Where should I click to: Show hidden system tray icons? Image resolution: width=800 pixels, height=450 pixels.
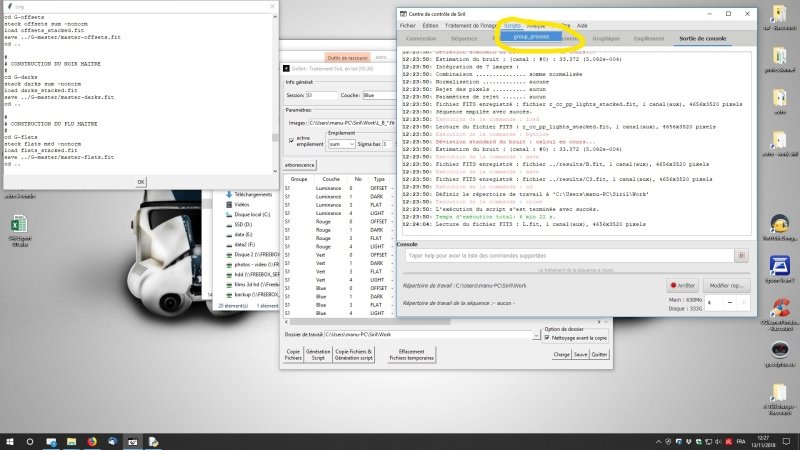point(658,442)
